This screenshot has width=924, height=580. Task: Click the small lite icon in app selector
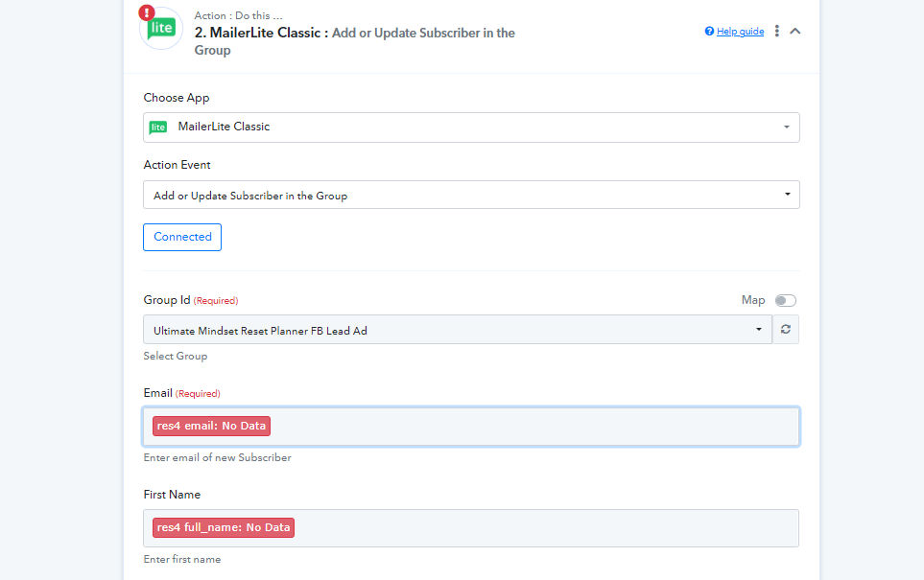158,128
